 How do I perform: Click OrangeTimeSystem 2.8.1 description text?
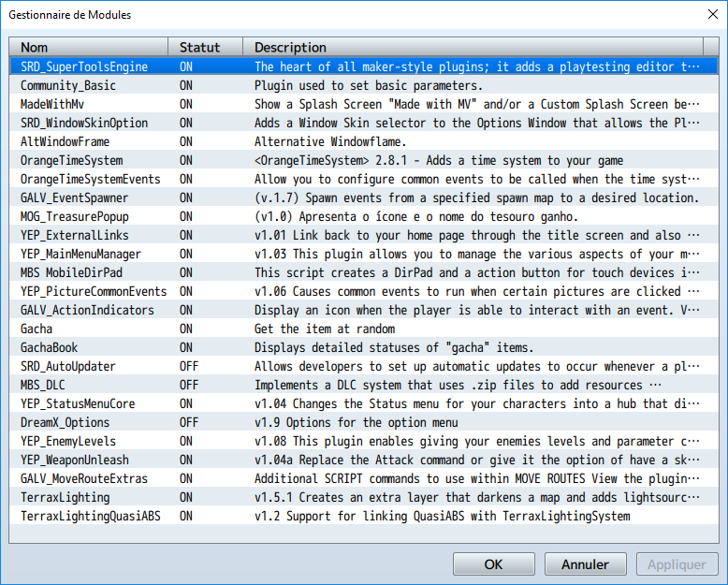pyautogui.click(x=439, y=160)
